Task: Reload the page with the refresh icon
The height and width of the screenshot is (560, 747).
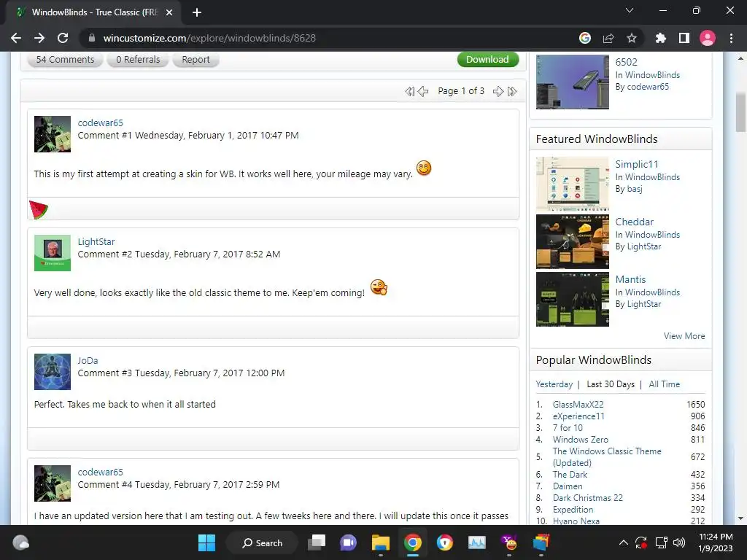Action: click(63, 38)
